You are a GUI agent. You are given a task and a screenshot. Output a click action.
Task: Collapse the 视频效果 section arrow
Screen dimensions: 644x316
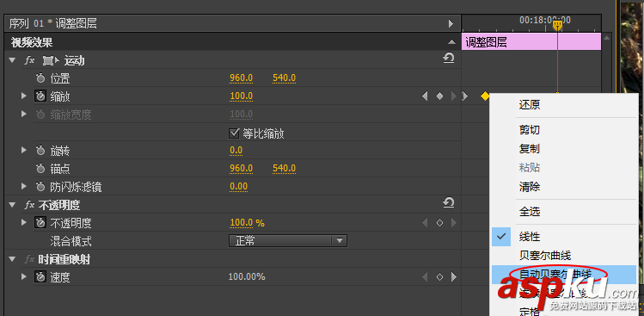point(451,42)
